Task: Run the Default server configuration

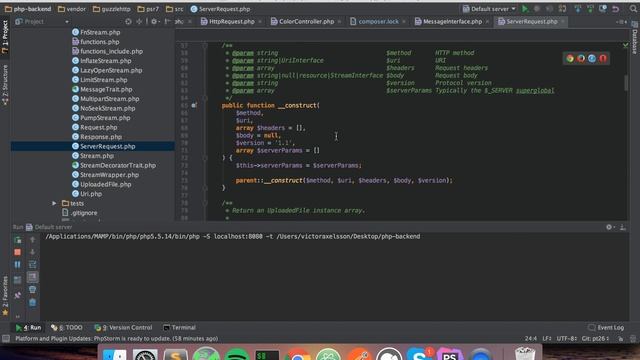Action: coord(525,9)
